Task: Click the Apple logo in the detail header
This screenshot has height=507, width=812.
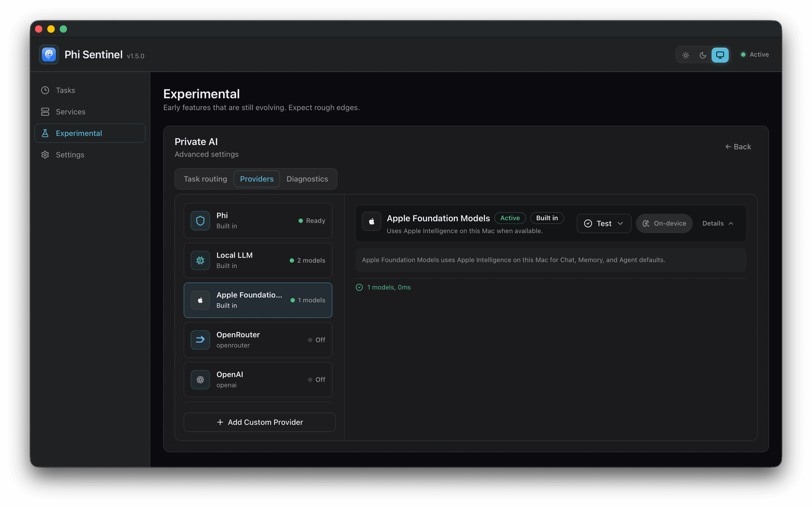Action: [x=371, y=222]
